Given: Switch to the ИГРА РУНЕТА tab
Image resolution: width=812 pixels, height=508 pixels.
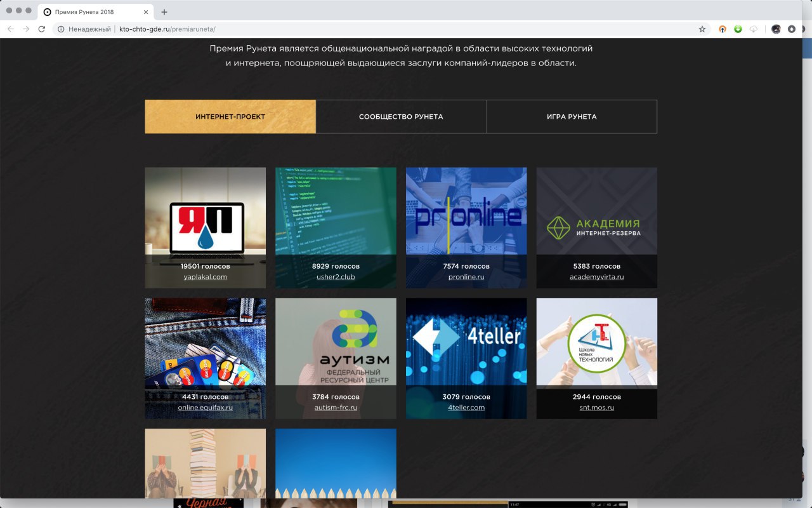Looking at the screenshot, I should [x=572, y=117].
